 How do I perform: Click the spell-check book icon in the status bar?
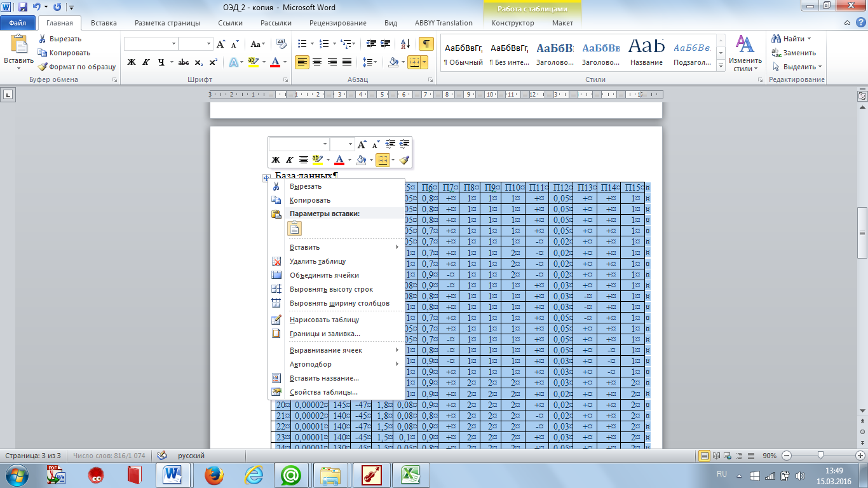(162, 456)
